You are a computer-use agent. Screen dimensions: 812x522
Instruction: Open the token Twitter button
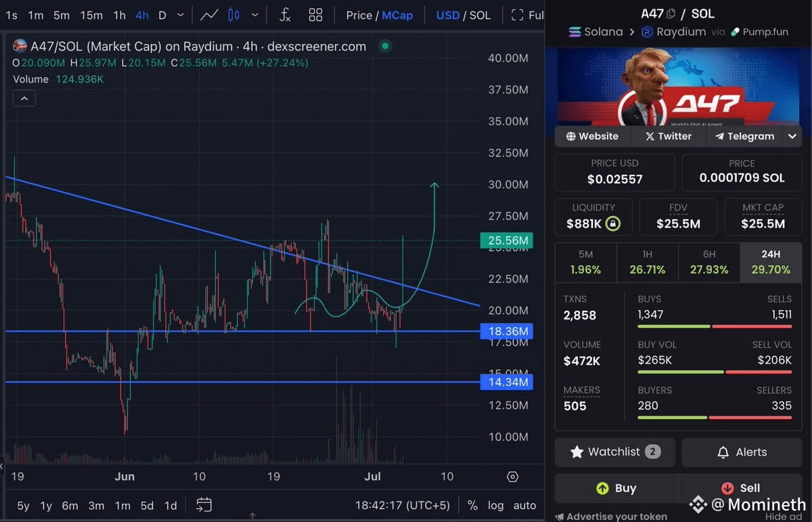tap(669, 136)
